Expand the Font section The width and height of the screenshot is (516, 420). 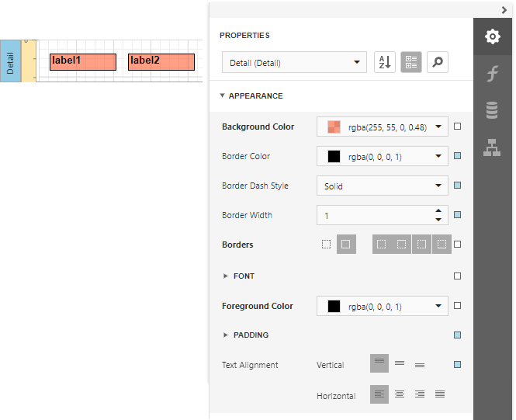click(x=244, y=276)
